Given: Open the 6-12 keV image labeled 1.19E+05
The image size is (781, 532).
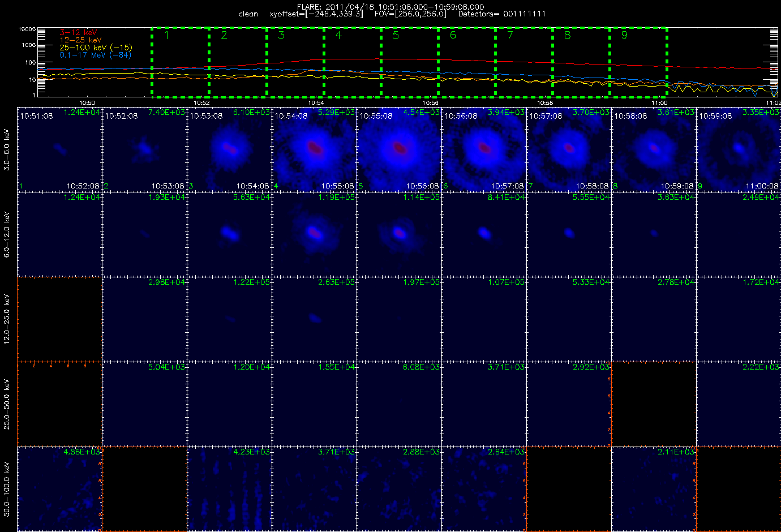Looking at the screenshot, I should (315, 234).
